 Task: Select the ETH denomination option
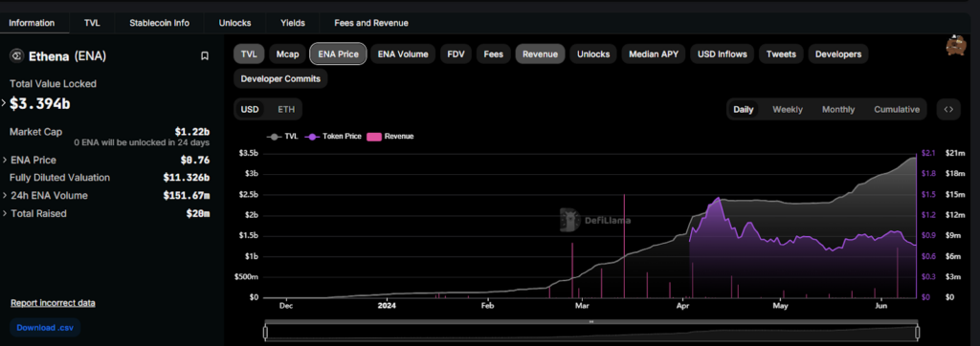[x=286, y=109]
